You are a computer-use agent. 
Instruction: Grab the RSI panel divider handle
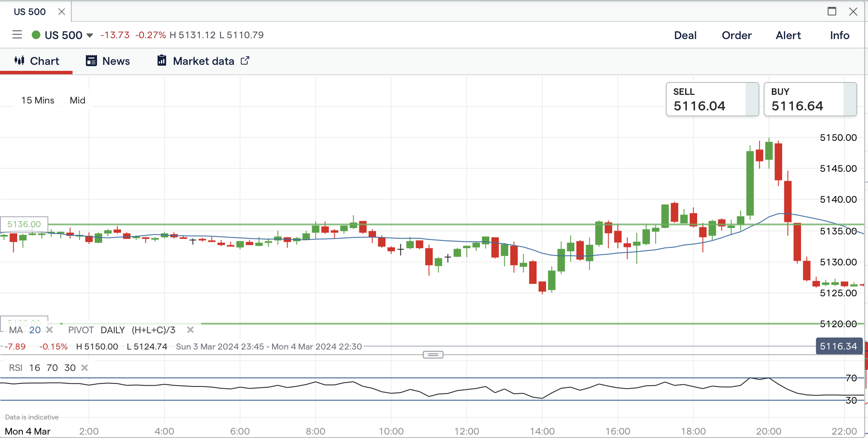433,355
